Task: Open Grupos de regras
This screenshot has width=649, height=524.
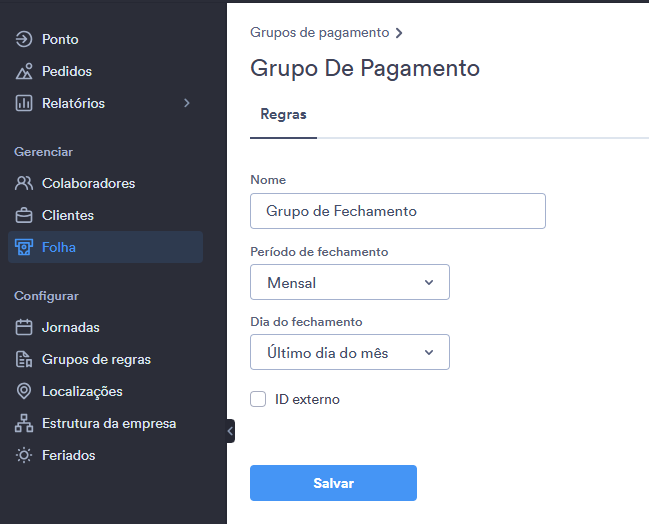Action: tap(106, 359)
